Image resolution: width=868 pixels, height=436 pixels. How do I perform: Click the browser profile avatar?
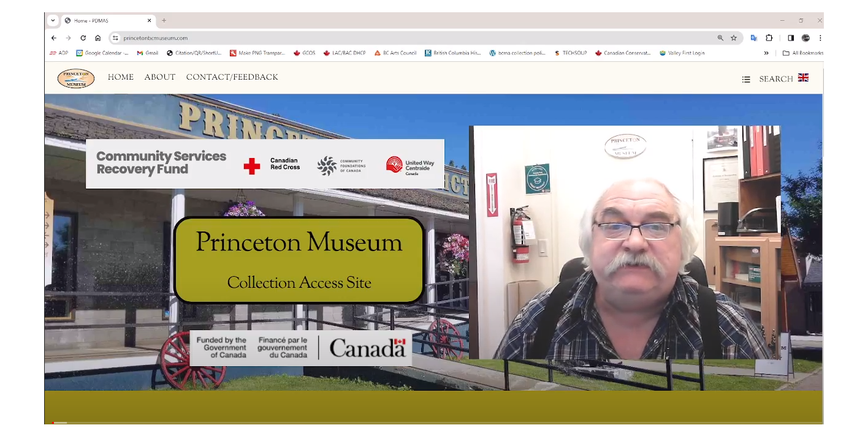point(805,37)
